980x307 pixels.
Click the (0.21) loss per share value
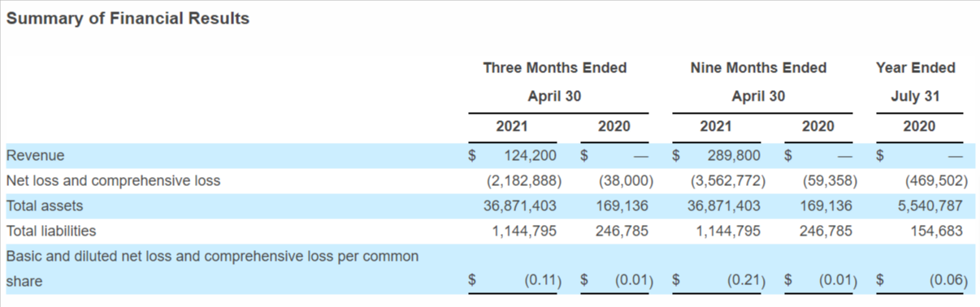click(x=747, y=281)
